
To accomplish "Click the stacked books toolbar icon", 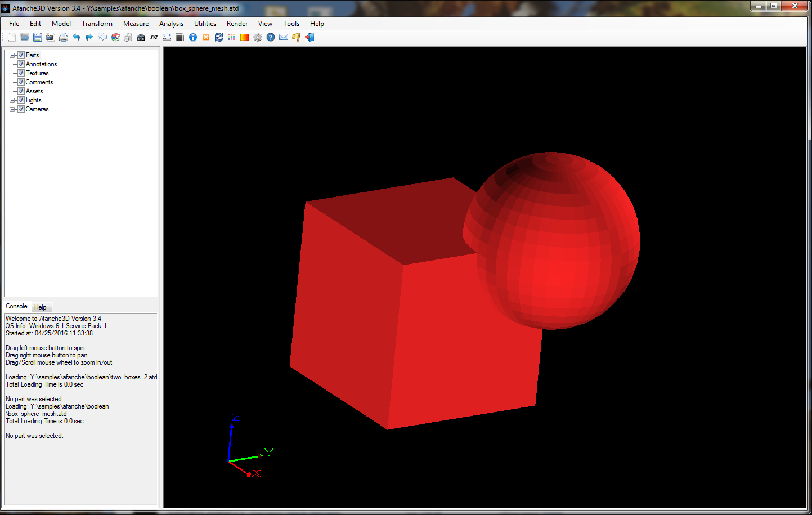I will pos(115,37).
